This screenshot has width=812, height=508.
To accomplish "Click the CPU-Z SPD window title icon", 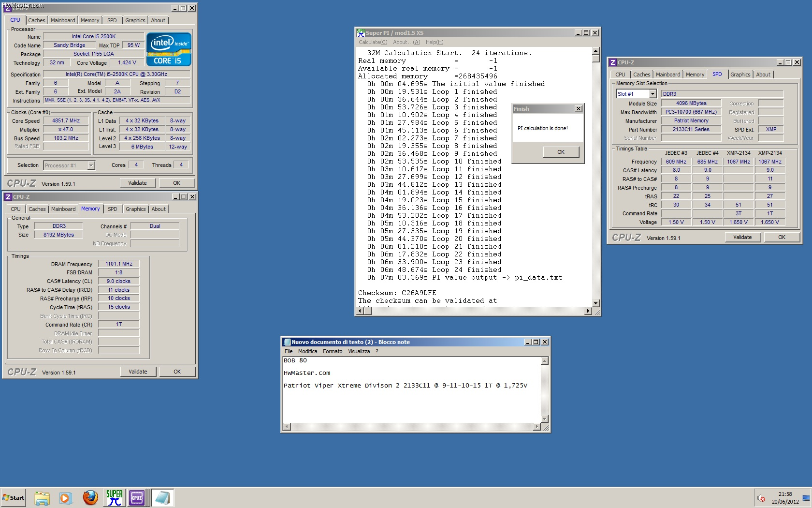I will coord(613,62).
